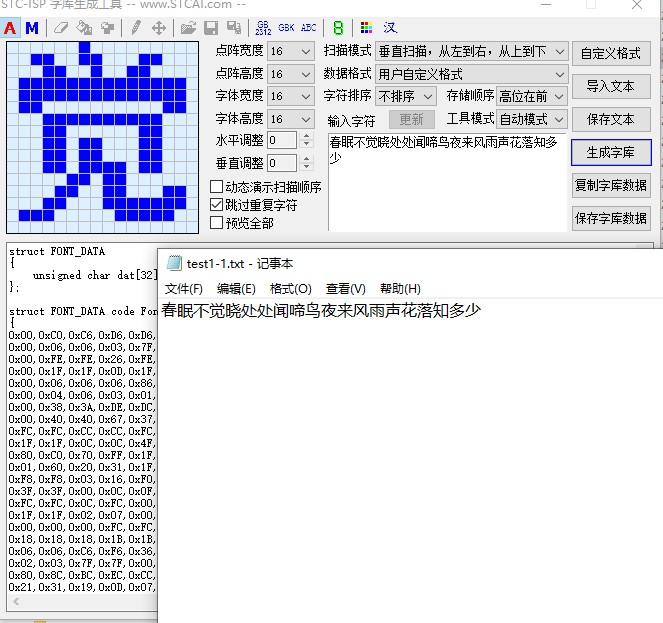Click 'struct FONT_DATA' first line in output
This screenshot has height=623, width=663.
tap(57, 251)
